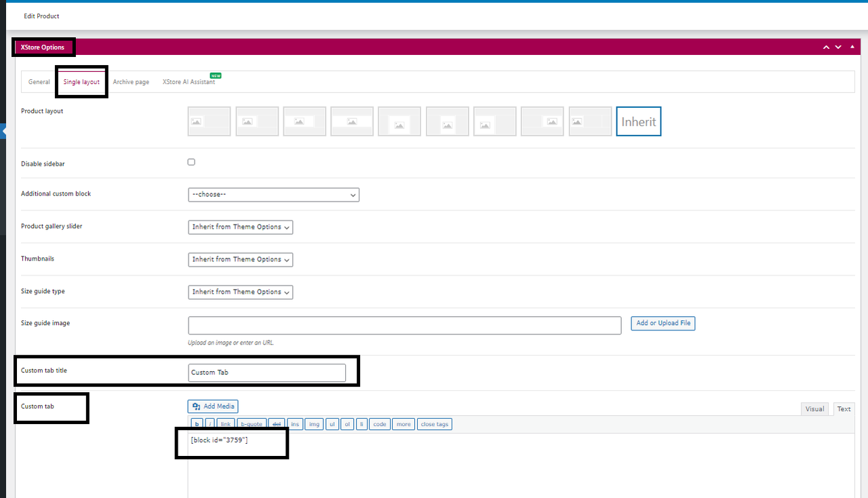Expand the Product gallery slider dropdown
This screenshot has width=868, height=498.
241,227
